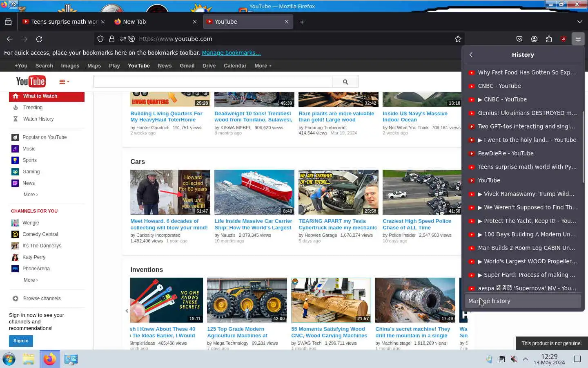Show previous Inventions videos arrow
Screen dimensions: 588x368
coord(127,311)
